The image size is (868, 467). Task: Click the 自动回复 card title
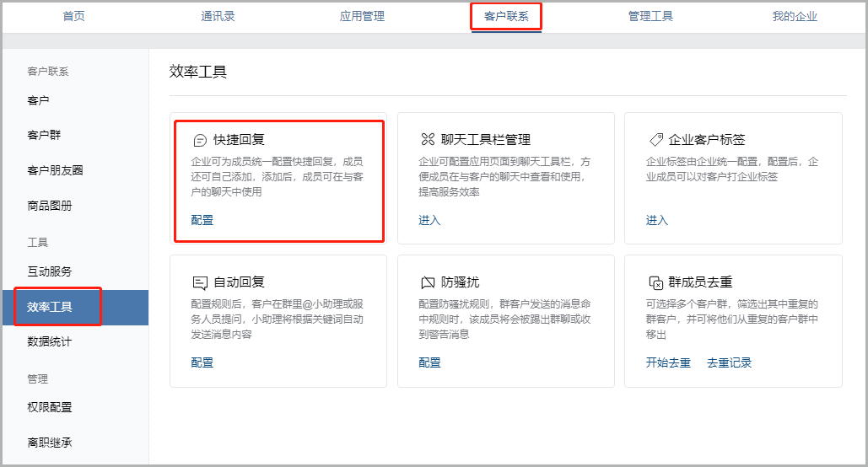click(240, 282)
